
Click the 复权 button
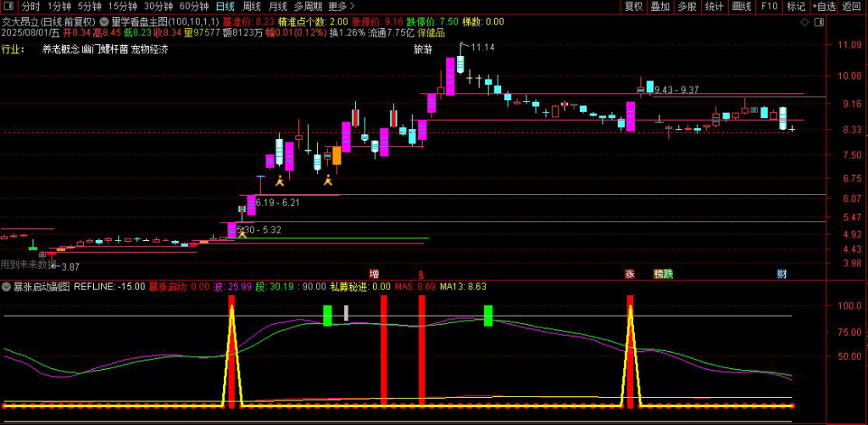633,6
